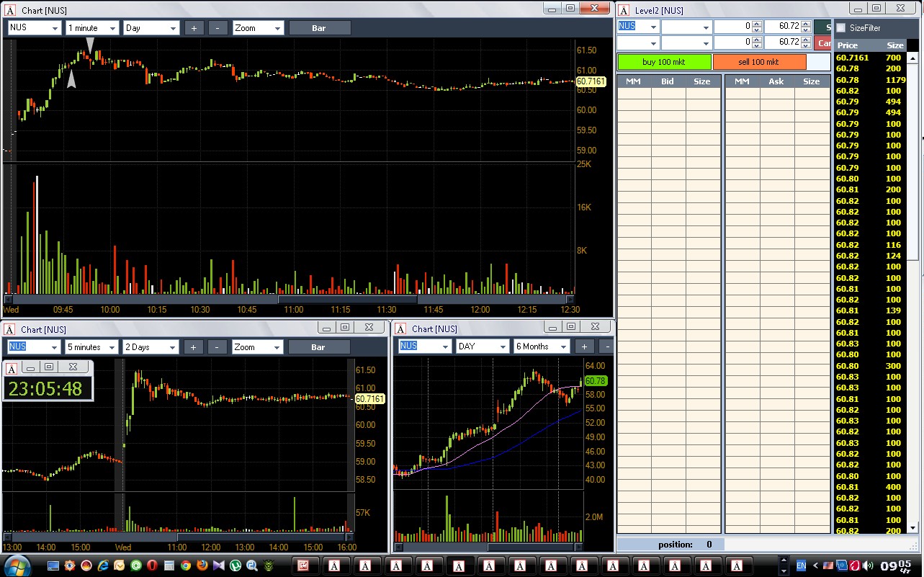
Task: Click the sell 100 mkt button
Action: pos(759,62)
